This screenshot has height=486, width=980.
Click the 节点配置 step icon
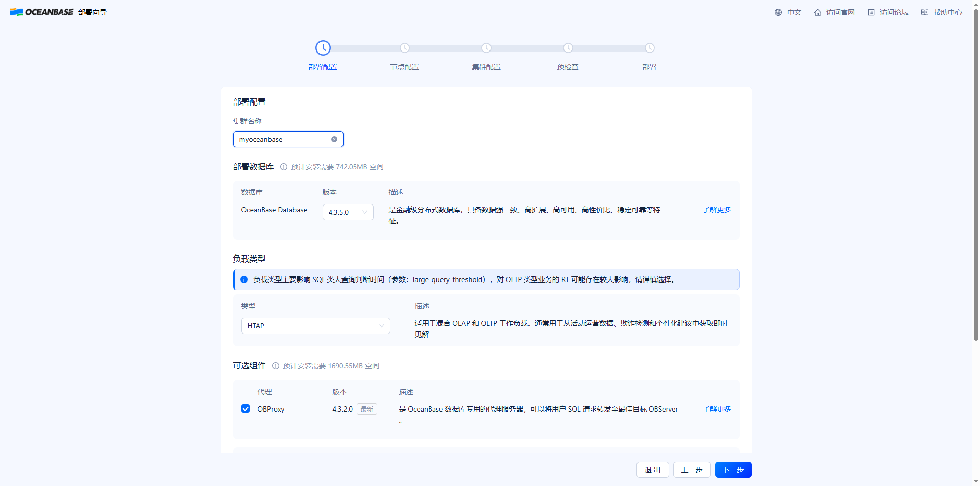pos(405,48)
